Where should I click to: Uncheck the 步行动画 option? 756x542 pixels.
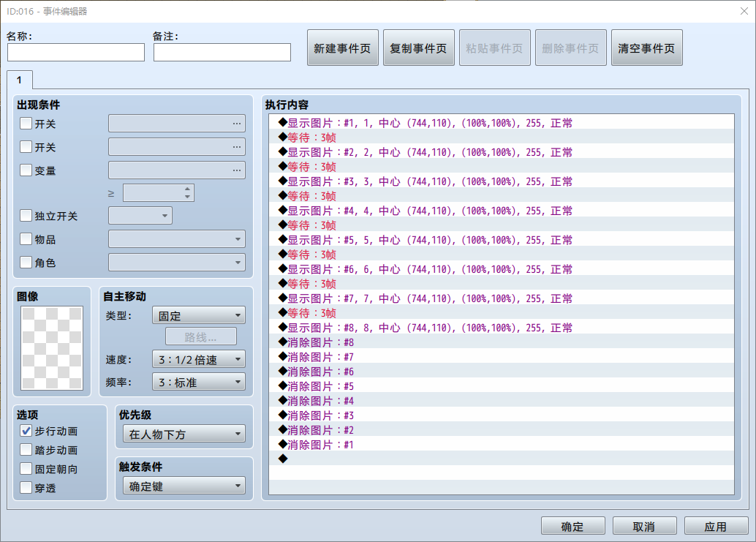point(26,431)
